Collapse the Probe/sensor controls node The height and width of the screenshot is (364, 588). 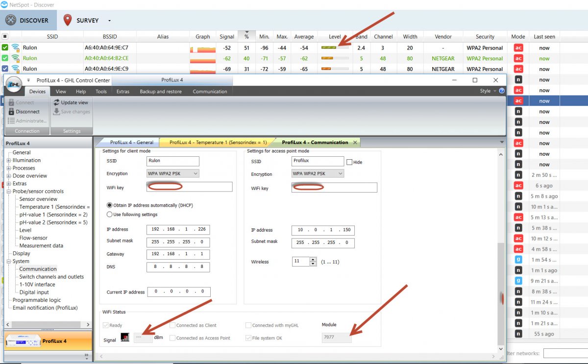click(x=9, y=192)
